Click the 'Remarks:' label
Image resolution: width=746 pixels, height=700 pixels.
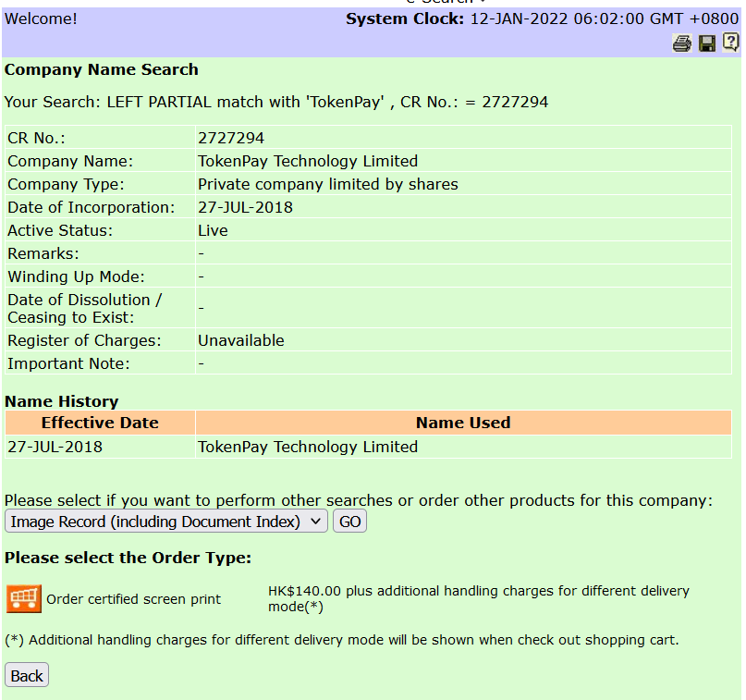pyautogui.click(x=43, y=253)
